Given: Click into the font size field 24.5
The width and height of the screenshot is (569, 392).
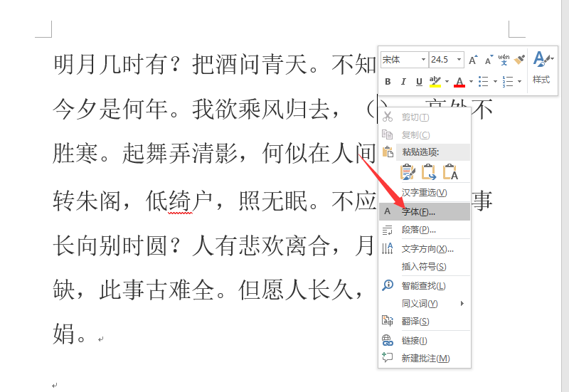Looking at the screenshot, I should [442, 60].
